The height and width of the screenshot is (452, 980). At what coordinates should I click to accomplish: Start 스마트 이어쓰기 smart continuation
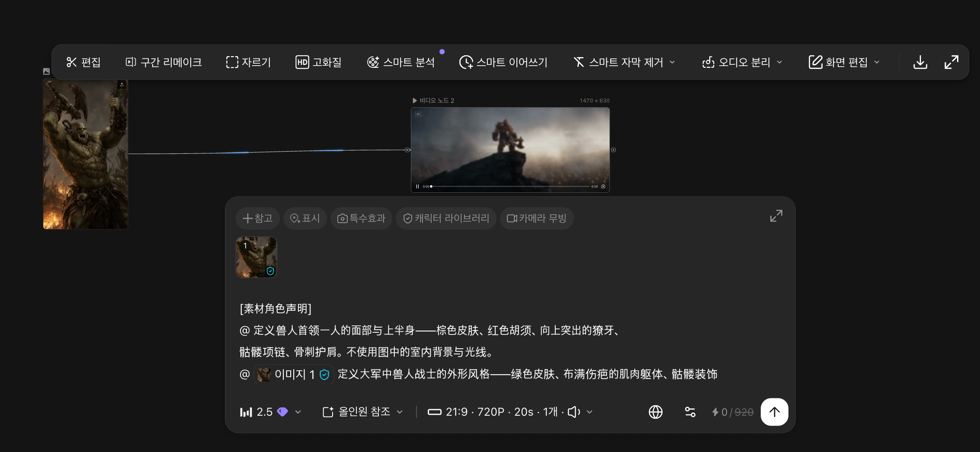coord(503,62)
